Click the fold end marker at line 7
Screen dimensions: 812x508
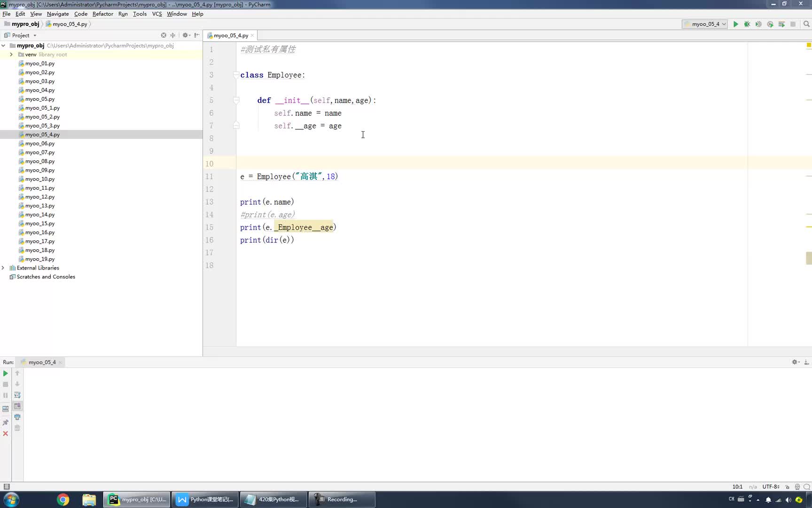coord(236,126)
